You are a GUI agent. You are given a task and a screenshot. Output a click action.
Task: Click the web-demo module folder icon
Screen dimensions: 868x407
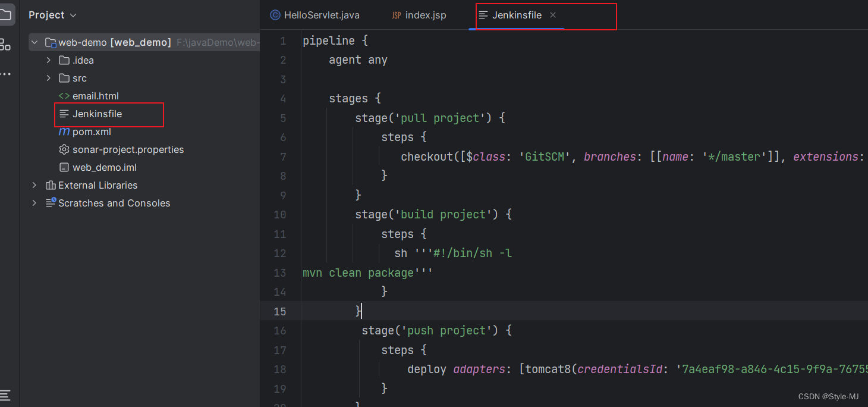tap(51, 43)
